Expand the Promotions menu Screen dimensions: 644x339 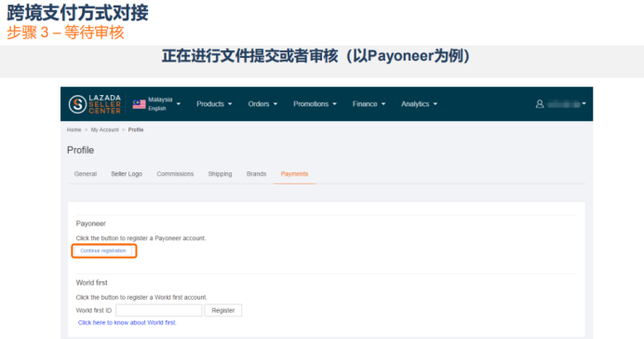pyautogui.click(x=315, y=104)
